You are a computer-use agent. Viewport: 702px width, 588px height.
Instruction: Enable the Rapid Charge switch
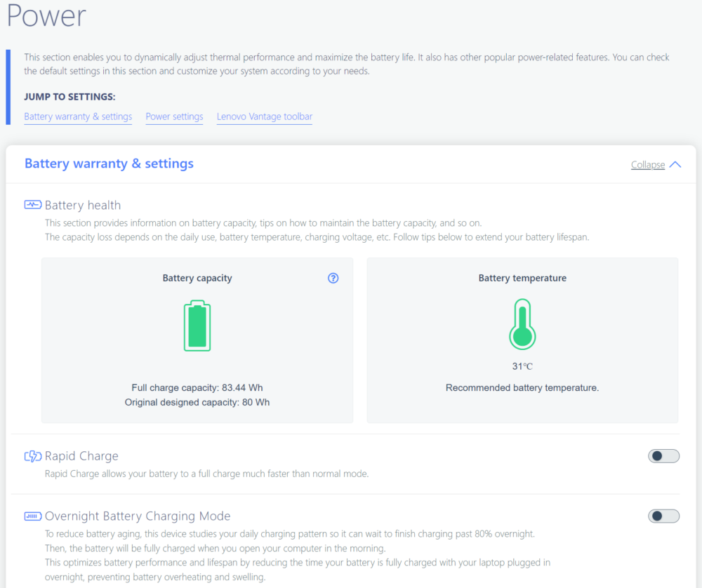click(x=663, y=456)
